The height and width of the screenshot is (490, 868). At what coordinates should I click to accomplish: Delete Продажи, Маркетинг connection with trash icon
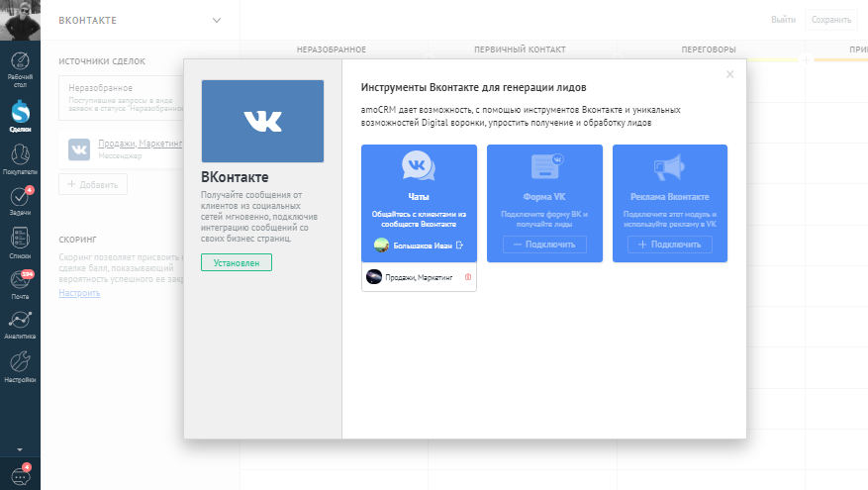pos(468,278)
